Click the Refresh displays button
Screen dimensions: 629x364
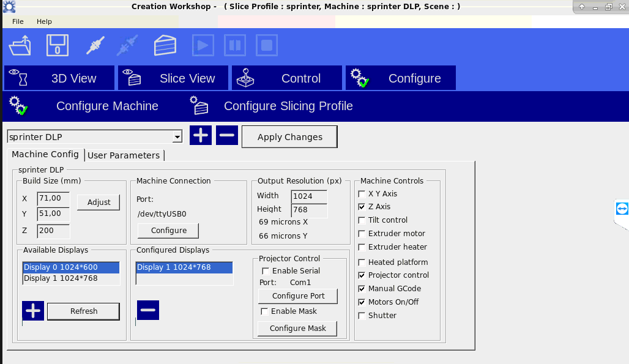[x=83, y=311]
